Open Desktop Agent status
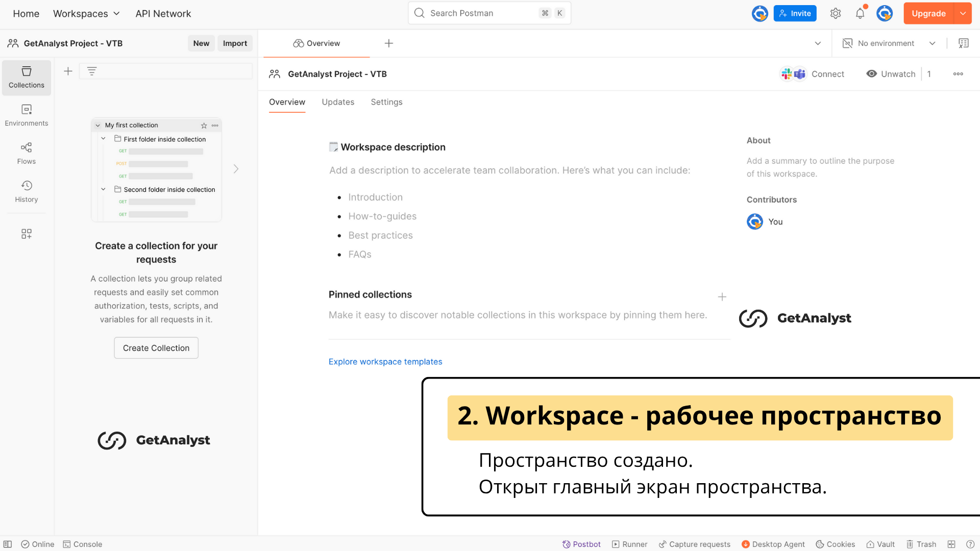 tap(773, 544)
